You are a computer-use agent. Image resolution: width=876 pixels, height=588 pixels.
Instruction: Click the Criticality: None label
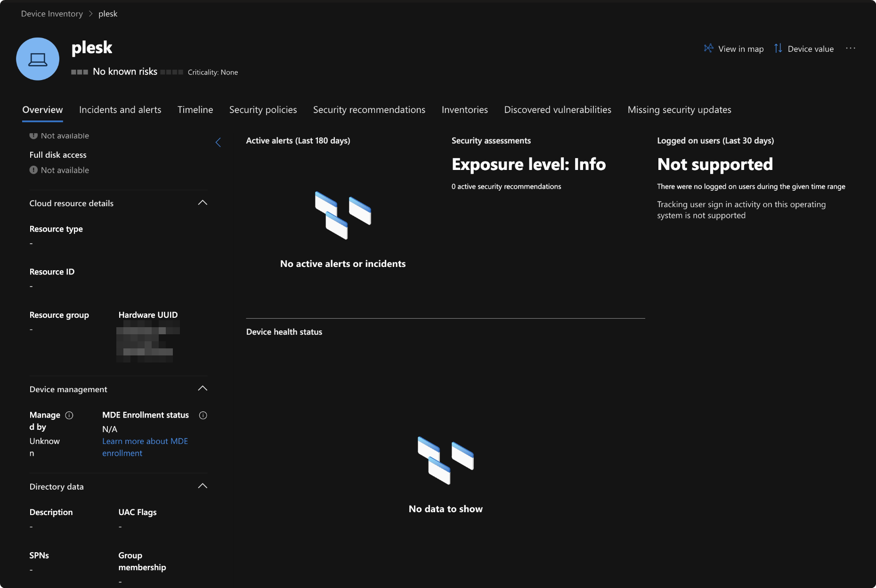[212, 72]
